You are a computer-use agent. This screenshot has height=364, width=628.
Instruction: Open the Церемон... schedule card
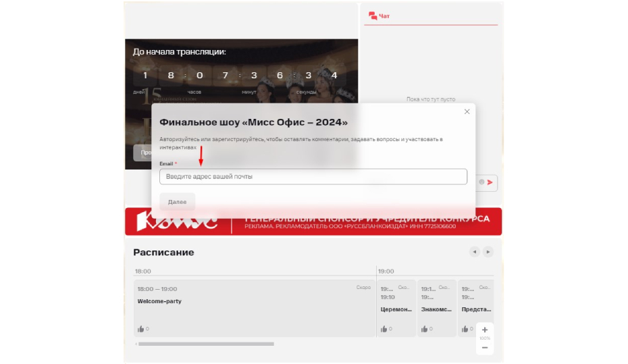[x=396, y=308]
